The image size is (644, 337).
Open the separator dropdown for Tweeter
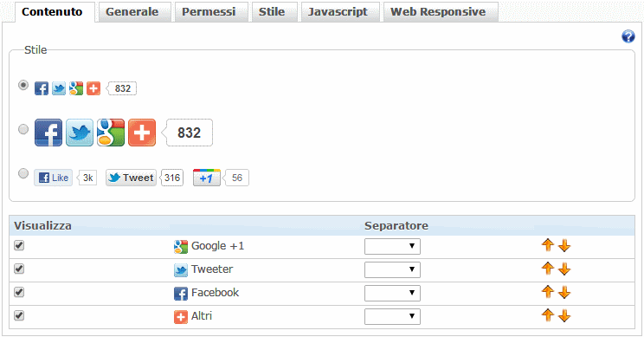coord(392,269)
